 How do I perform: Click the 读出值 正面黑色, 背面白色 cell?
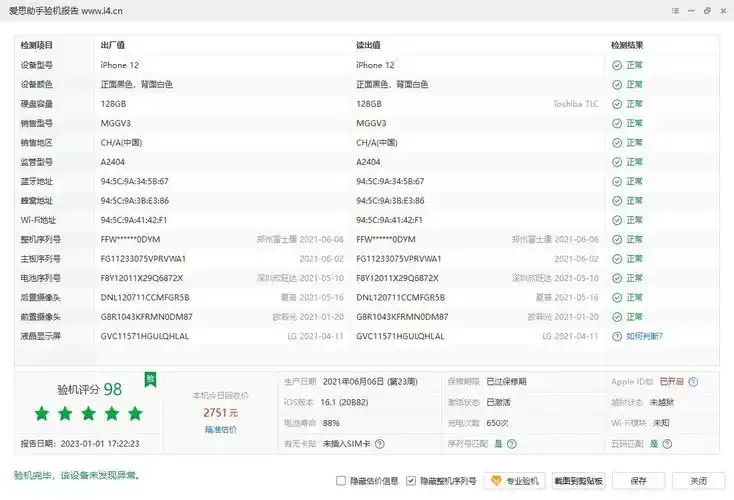392,85
